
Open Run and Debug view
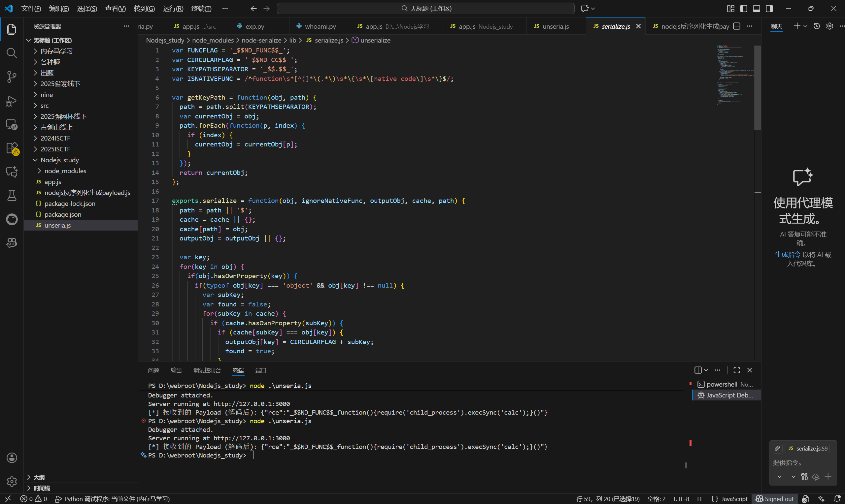point(12,101)
